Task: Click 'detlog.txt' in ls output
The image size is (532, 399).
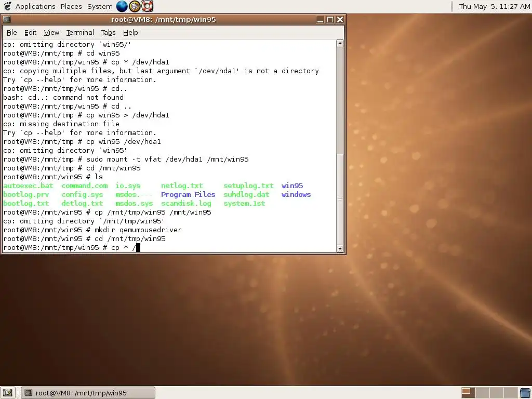Action: [x=82, y=204]
